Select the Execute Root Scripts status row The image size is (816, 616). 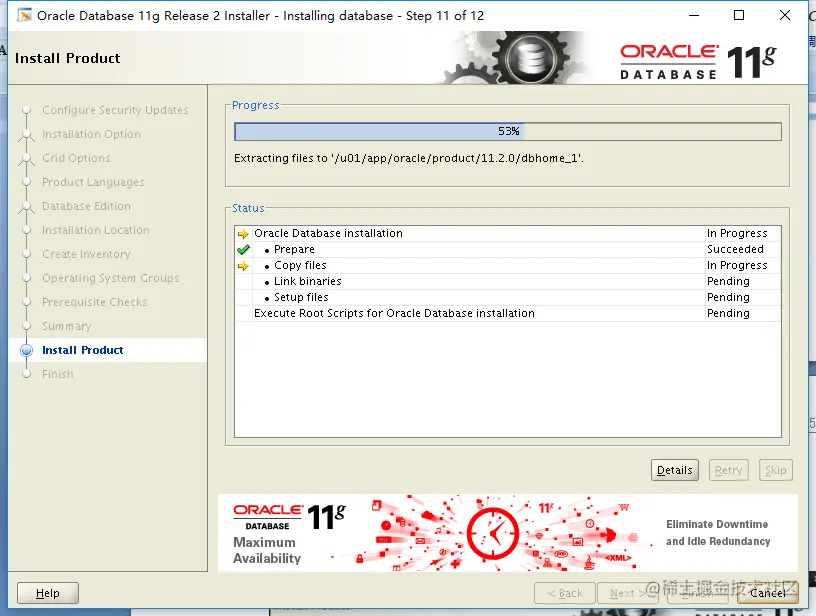click(x=508, y=314)
